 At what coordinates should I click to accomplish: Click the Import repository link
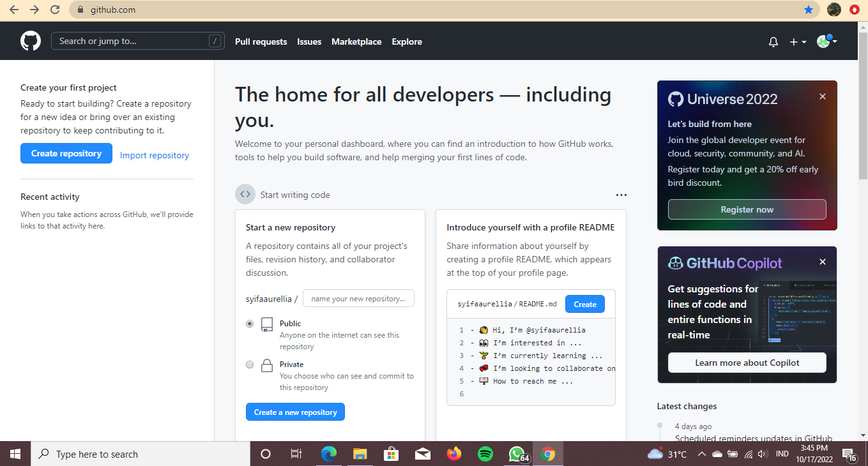click(154, 155)
